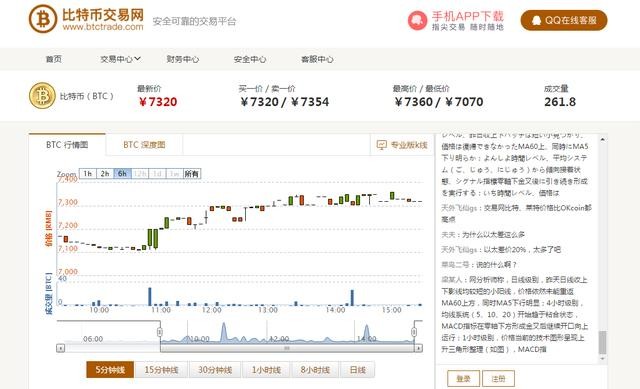The width and height of the screenshot is (640, 389).
Task: Switch to the BTC 深度图 tab
Action: pyautogui.click(x=144, y=145)
